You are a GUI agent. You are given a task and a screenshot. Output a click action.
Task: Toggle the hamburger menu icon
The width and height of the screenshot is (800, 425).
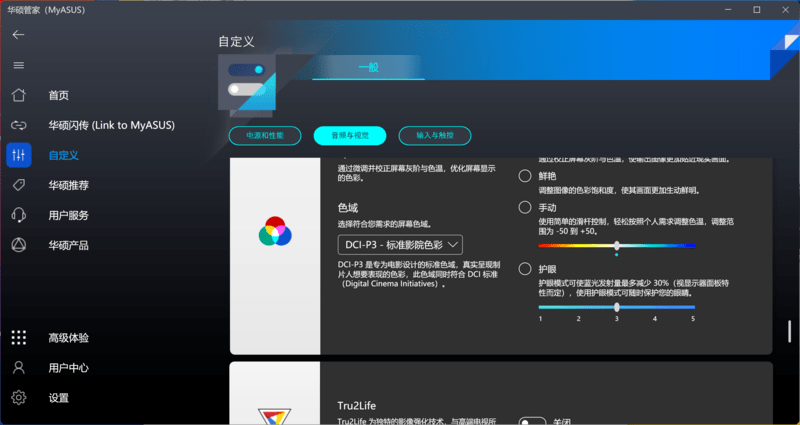(18, 65)
